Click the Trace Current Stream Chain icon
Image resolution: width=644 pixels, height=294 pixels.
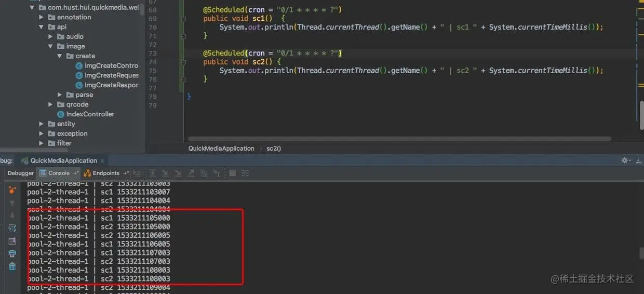point(246,173)
